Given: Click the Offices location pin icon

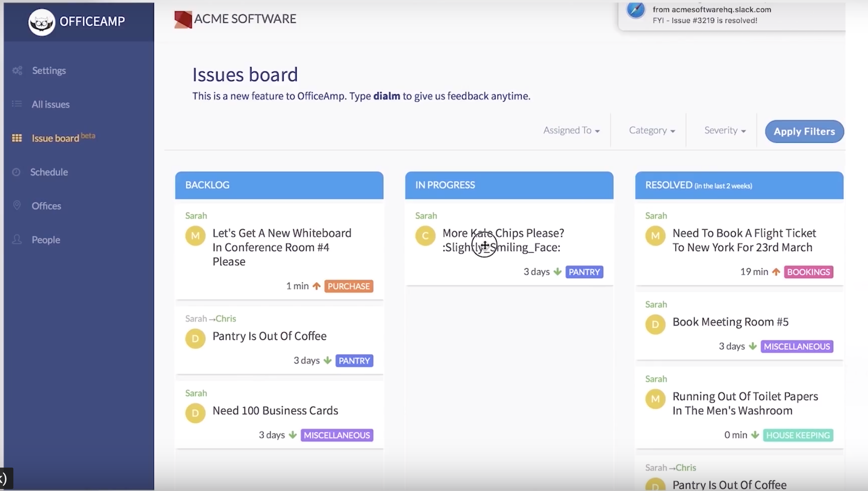Looking at the screenshot, I should tap(17, 206).
